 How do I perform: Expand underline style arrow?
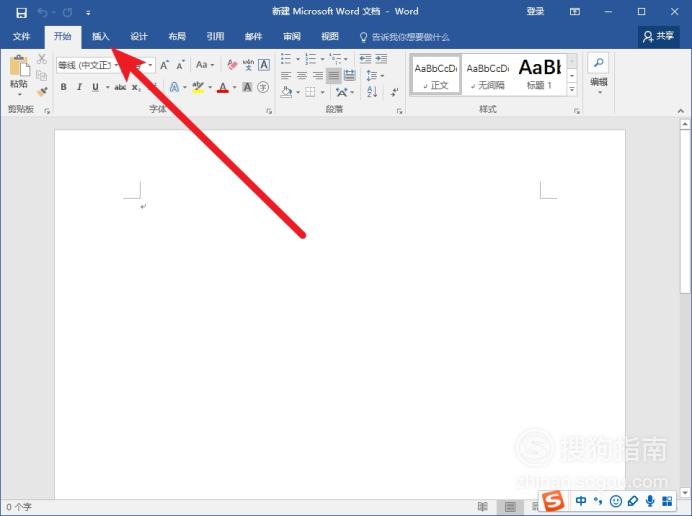pyautogui.click(x=107, y=87)
